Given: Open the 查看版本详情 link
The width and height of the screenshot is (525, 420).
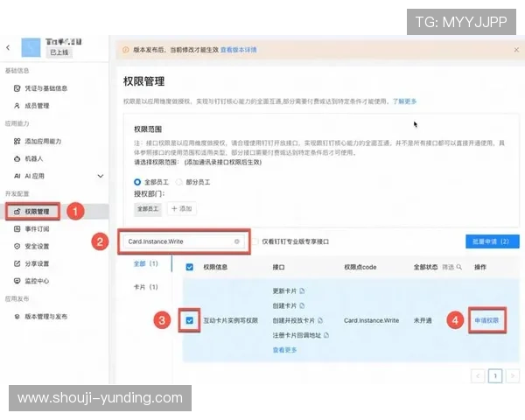Looking at the screenshot, I should click(x=238, y=50).
